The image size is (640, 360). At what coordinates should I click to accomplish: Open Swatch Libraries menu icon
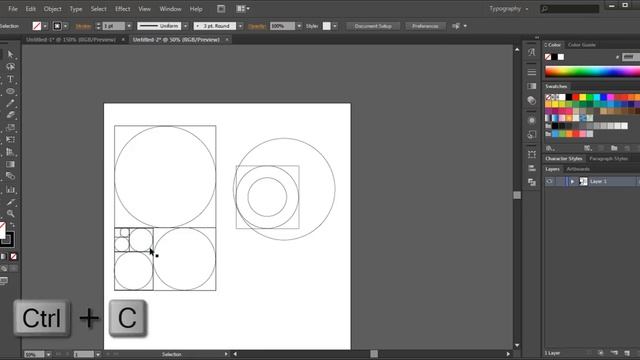(x=550, y=148)
